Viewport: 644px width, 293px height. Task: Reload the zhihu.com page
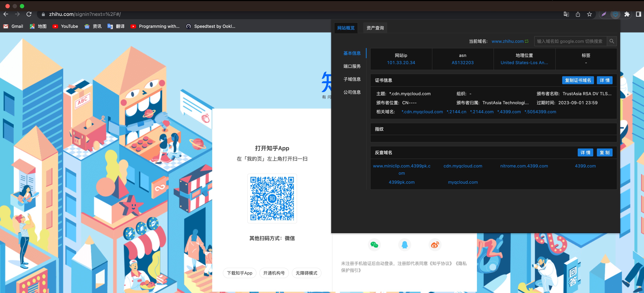click(29, 14)
